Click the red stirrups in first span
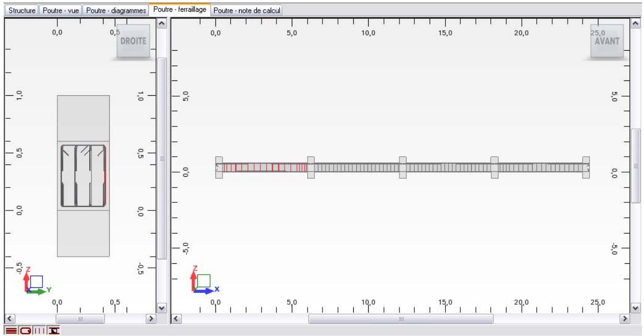 [x=265, y=167]
